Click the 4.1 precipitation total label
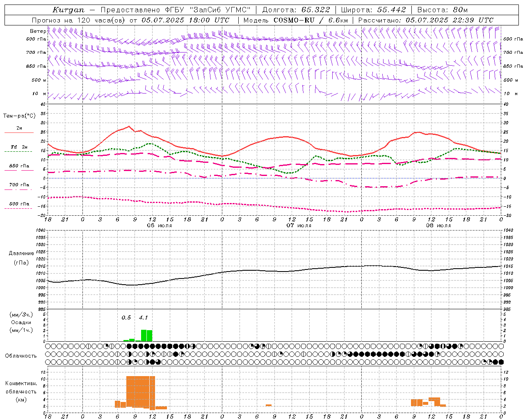 pos(143,317)
